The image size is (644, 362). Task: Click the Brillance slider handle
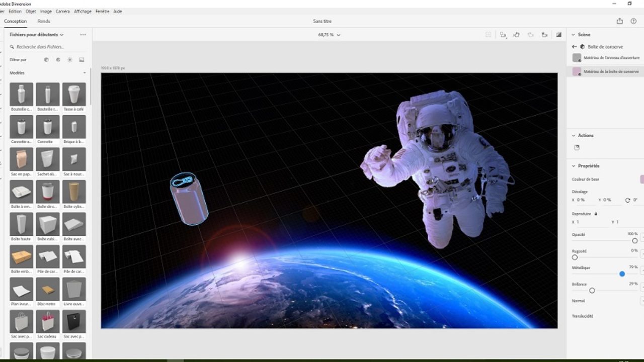click(592, 291)
